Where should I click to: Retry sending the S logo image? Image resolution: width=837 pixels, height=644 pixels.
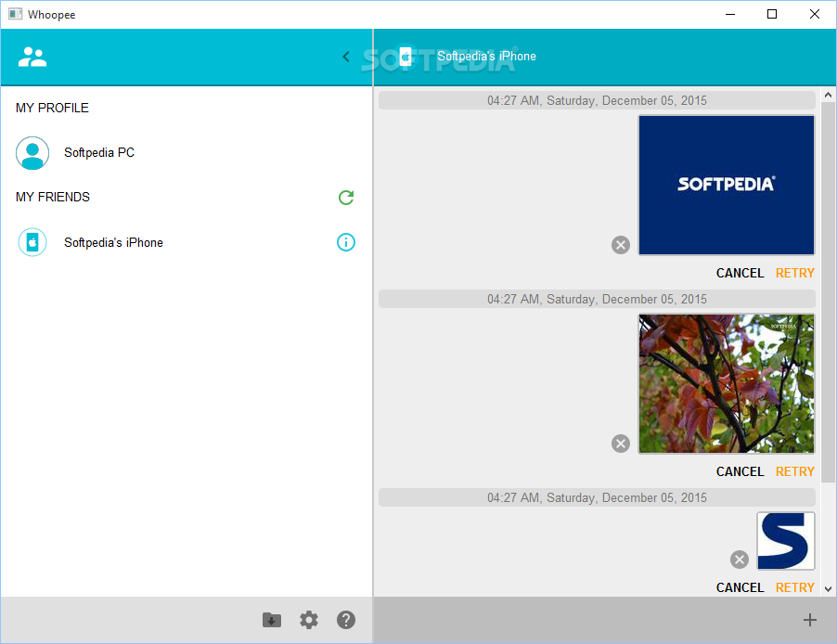pos(795,587)
